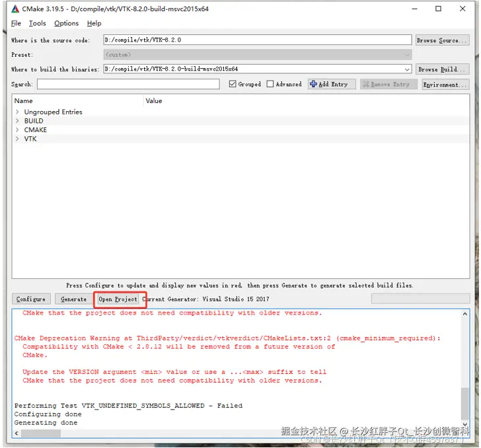This screenshot has width=481, height=448.
Task: Click 'Current Generator: Visual Studio 15 2017' text
Action: point(206,299)
